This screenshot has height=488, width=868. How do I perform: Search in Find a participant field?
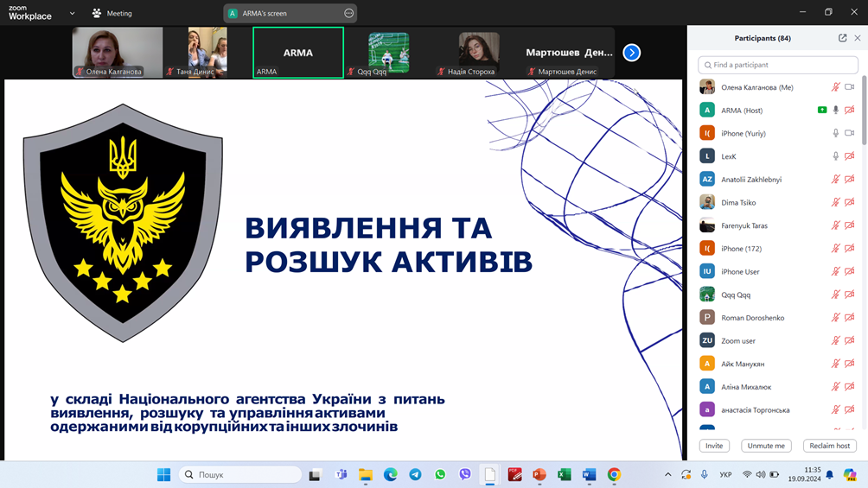[x=778, y=65]
